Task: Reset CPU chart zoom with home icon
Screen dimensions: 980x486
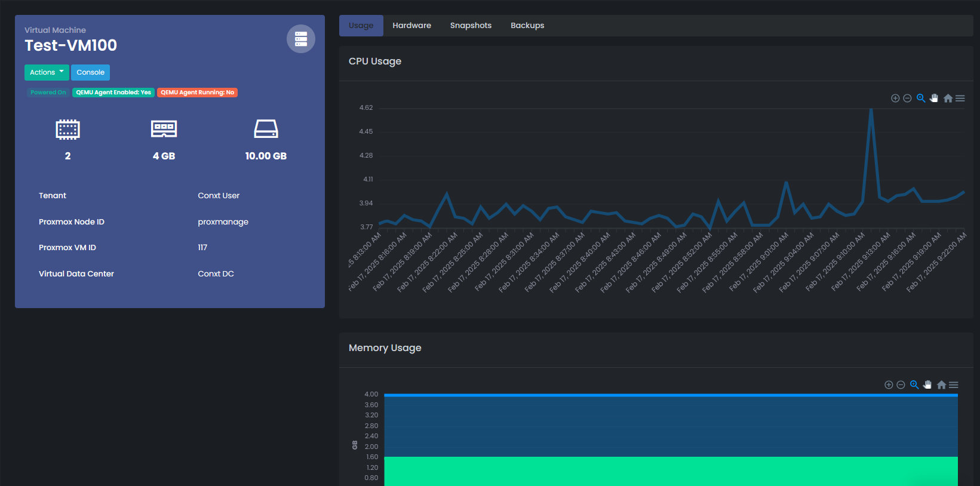Action: 948,99
